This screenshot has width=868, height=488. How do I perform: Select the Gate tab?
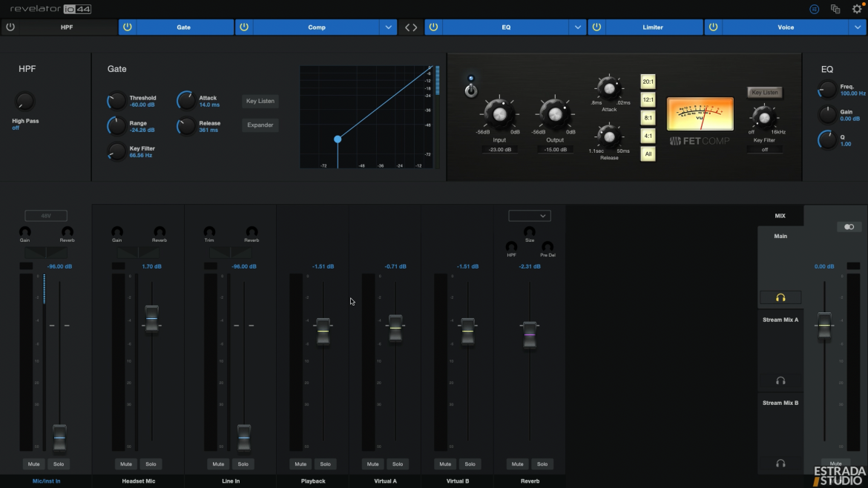(x=184, y=27)
